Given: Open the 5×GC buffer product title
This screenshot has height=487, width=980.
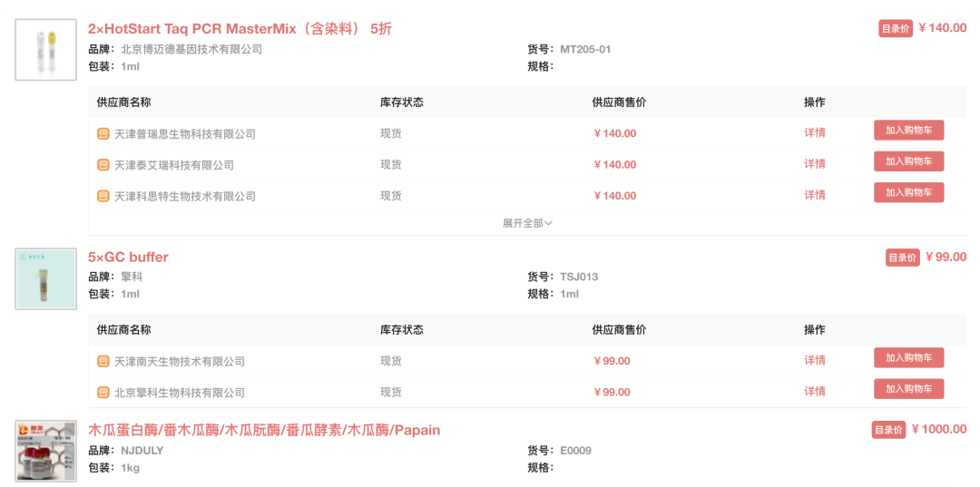Looking at the screenshot, I should pos(128,257).
